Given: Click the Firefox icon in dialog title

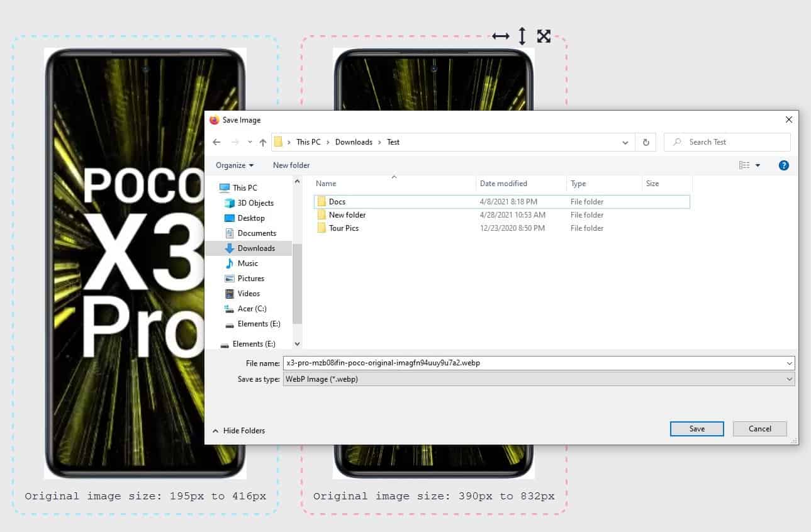Looking at the screenshot, I should click(x=215, y=120).
